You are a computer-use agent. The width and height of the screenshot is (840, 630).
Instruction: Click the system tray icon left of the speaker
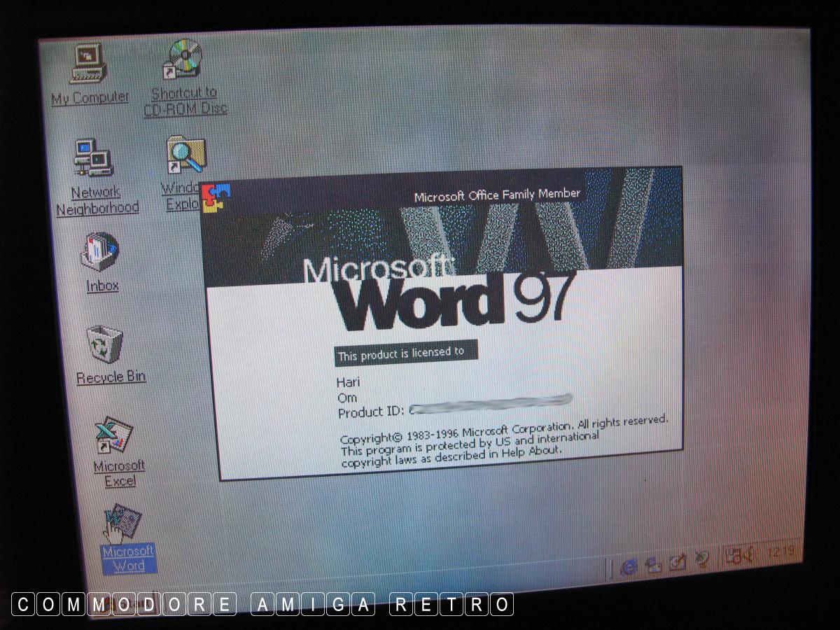click(733, 556)
